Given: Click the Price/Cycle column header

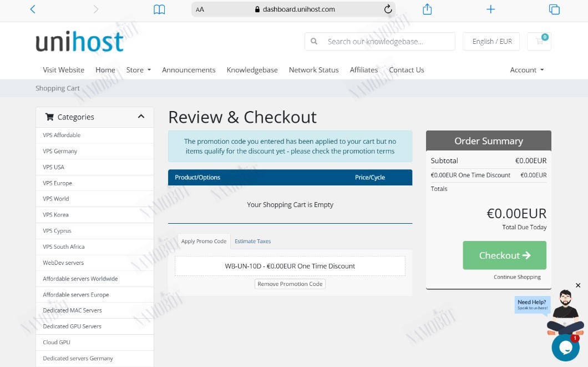Looking at the screenshot, I should 370,178.
